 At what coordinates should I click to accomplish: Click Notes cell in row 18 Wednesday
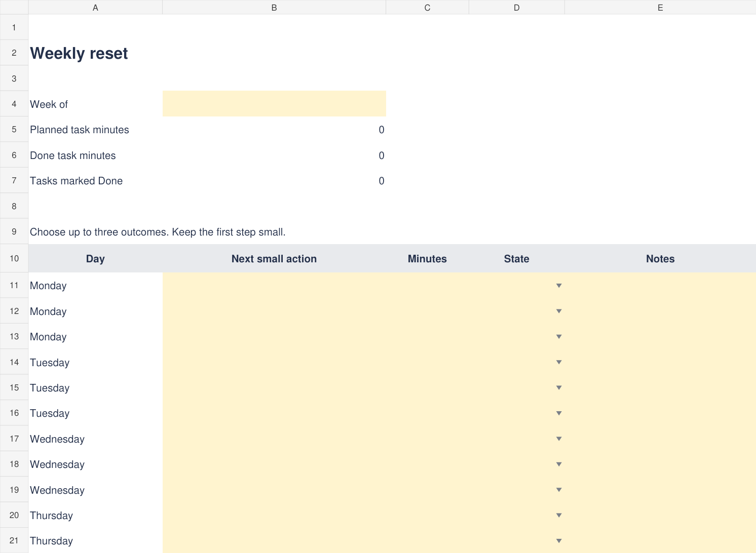[x=660, y=464]
